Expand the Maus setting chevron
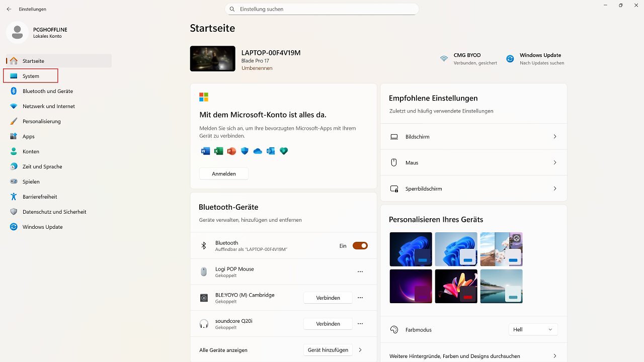Viewport: 644px width, 362px height. (555, 162)
